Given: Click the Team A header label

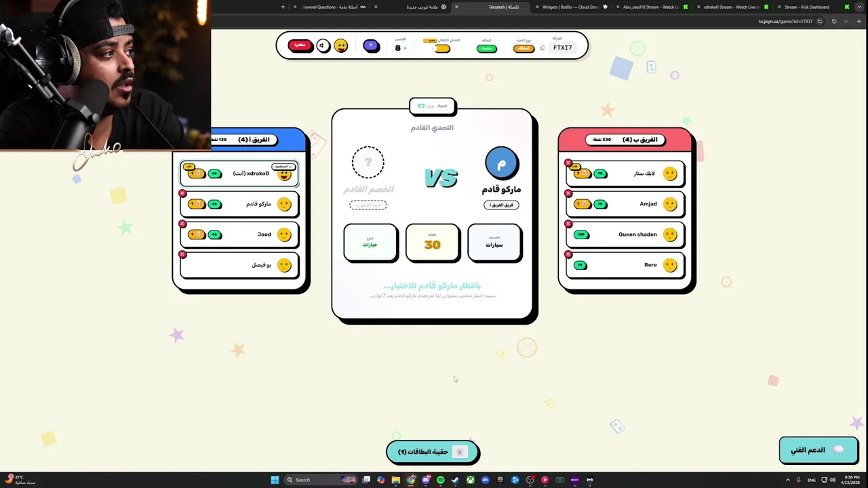Looking at the screenshot, I should point(254,140).
